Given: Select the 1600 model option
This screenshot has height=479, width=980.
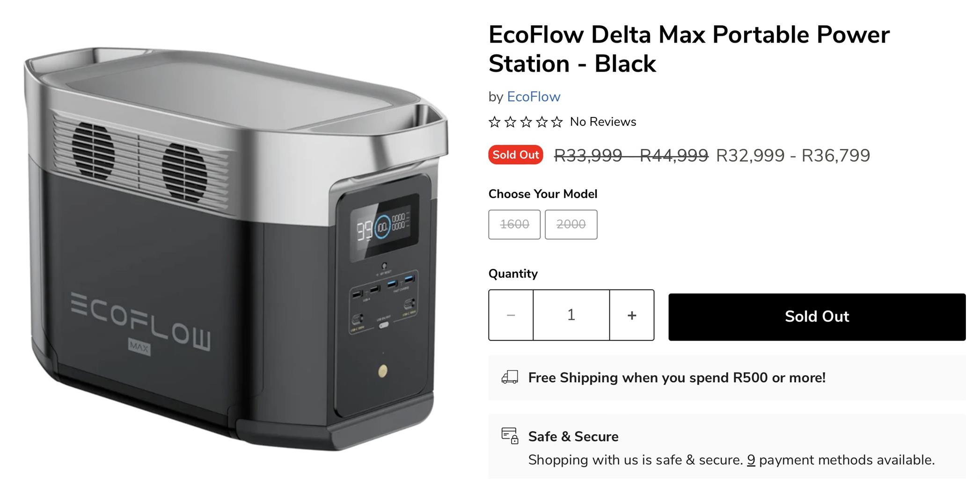Looking at the screenshot, I should click(x=514, y=225).
